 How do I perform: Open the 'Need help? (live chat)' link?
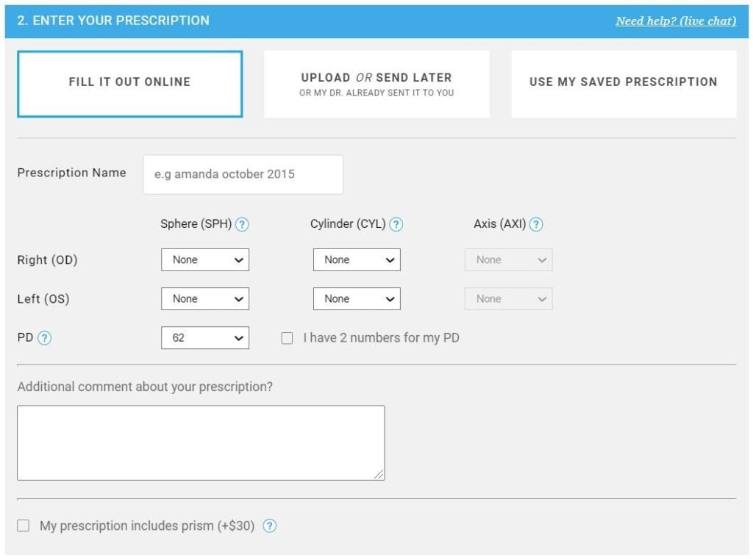[x=676, y=21]
